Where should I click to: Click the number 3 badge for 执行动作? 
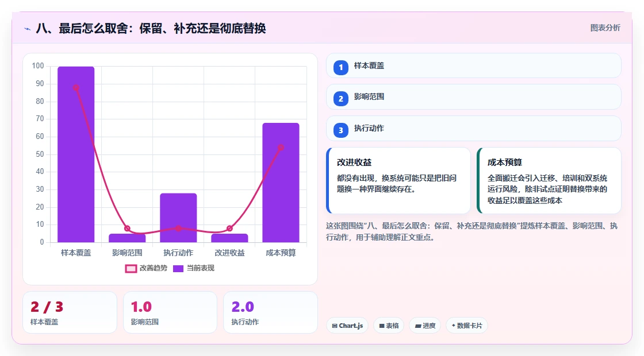340,130
